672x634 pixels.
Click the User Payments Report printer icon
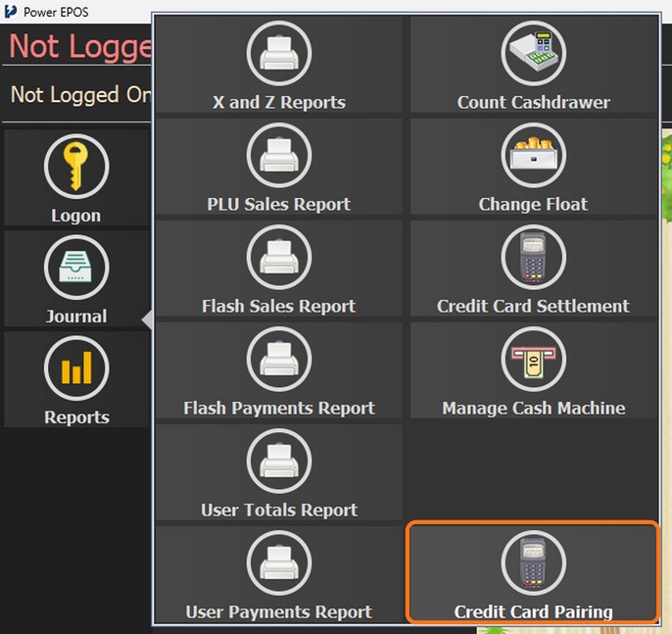279,562
